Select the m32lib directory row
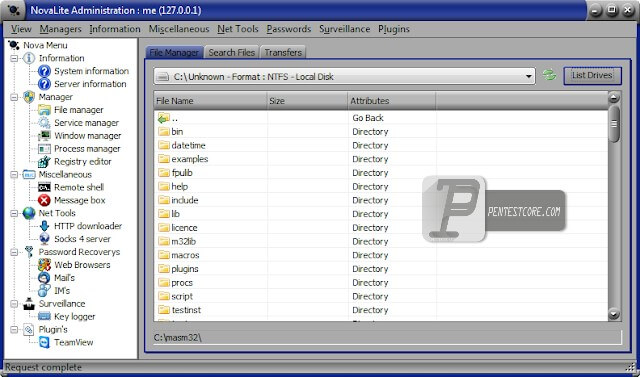This screenshot has width=640, height=377. pos(380,242)
